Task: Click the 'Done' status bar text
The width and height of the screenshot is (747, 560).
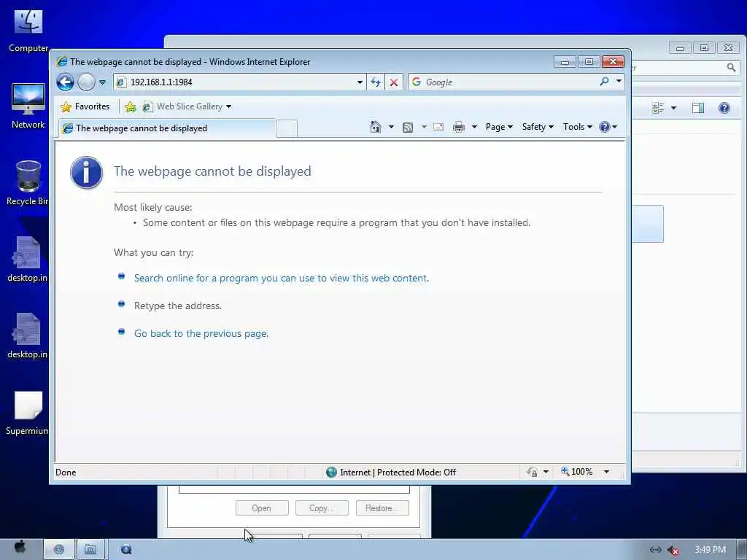Action: (x=66, y=472)
